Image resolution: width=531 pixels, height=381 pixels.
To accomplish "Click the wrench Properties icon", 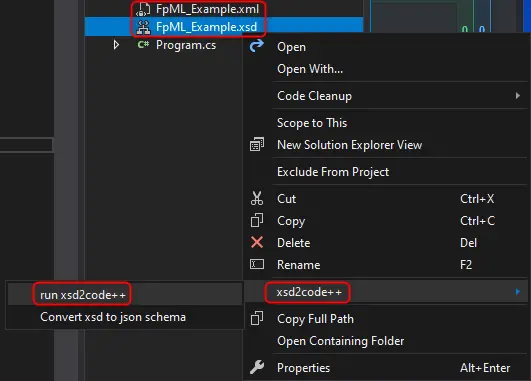I will [257, 367].
